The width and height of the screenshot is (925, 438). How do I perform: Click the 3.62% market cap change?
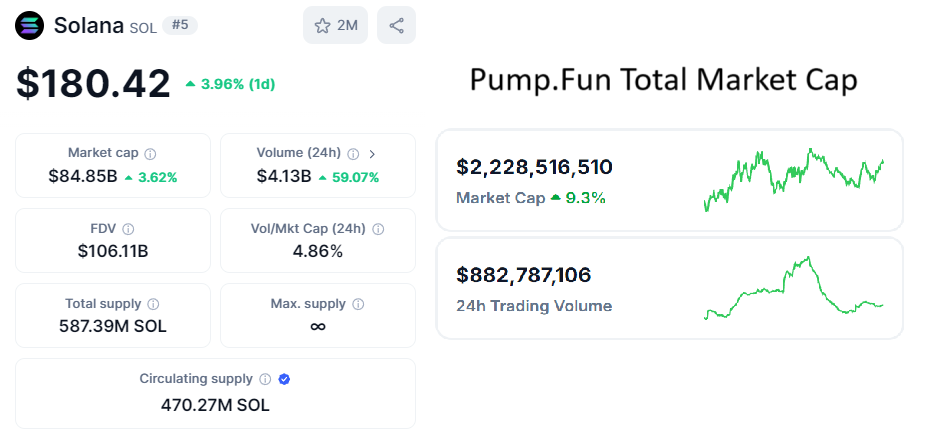pos(151,177)
